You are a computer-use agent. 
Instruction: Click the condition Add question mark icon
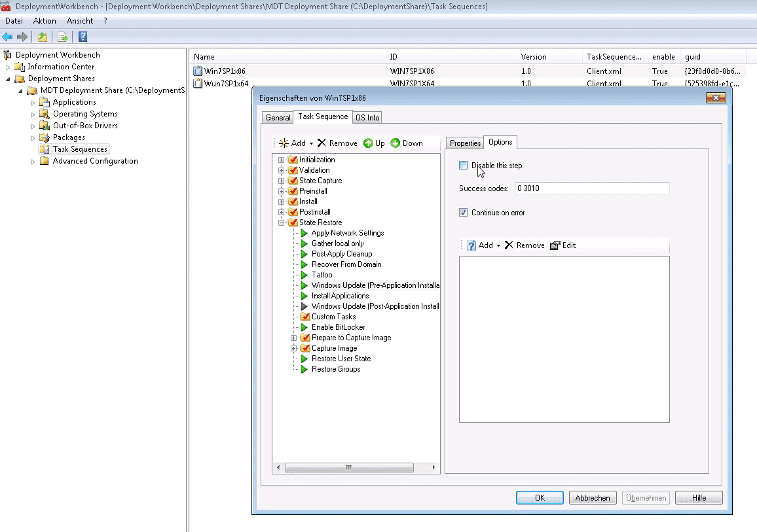coord(471,245)
